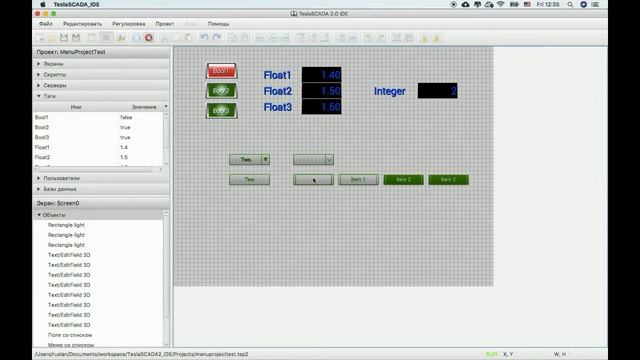Click the tags list horizontal scrollbar

point(98,169)
